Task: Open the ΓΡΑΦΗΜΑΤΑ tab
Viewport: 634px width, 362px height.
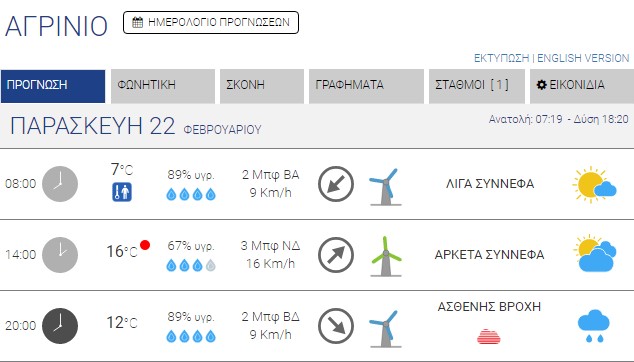Action: [x=366, y=86]
